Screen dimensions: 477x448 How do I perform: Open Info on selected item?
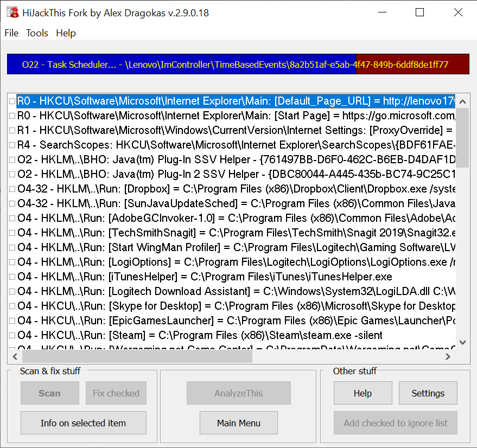[84, 423]
